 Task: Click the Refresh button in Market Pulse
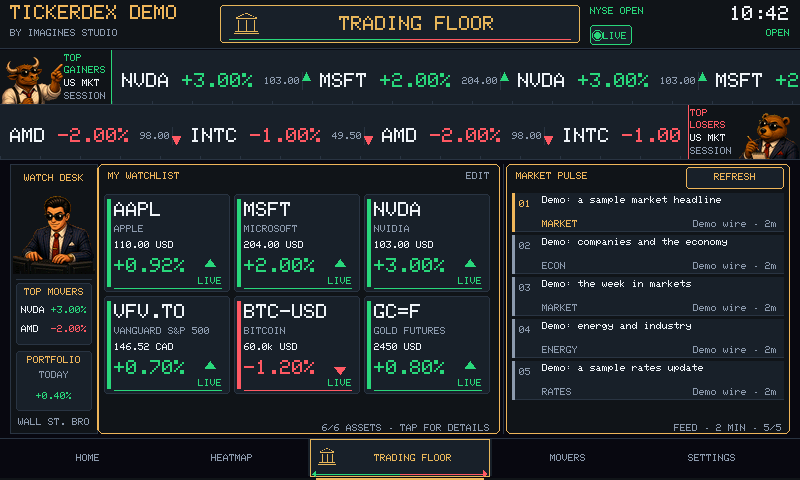coord(735,177)
